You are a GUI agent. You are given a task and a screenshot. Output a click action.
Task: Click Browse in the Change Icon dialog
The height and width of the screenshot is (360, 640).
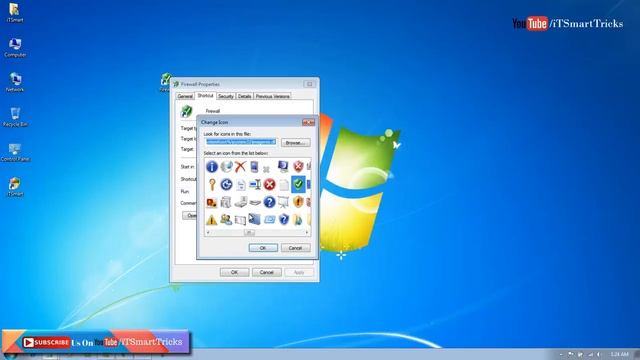point(296,143)
